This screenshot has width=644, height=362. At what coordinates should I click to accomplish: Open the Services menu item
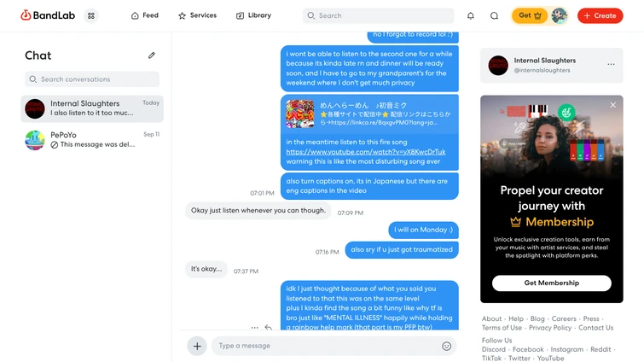(197, 15)
